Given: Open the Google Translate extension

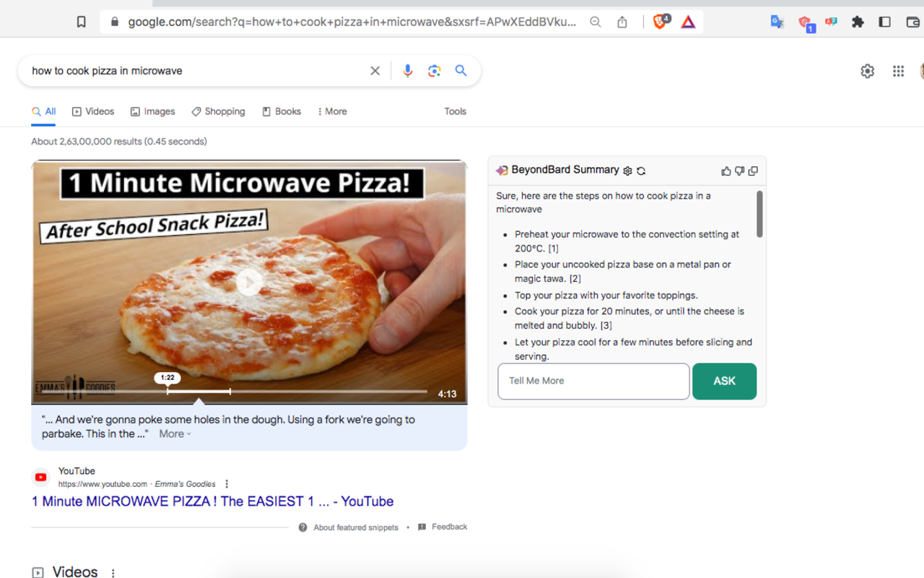Looking at the screenshot, I should [x=777, y=22].
